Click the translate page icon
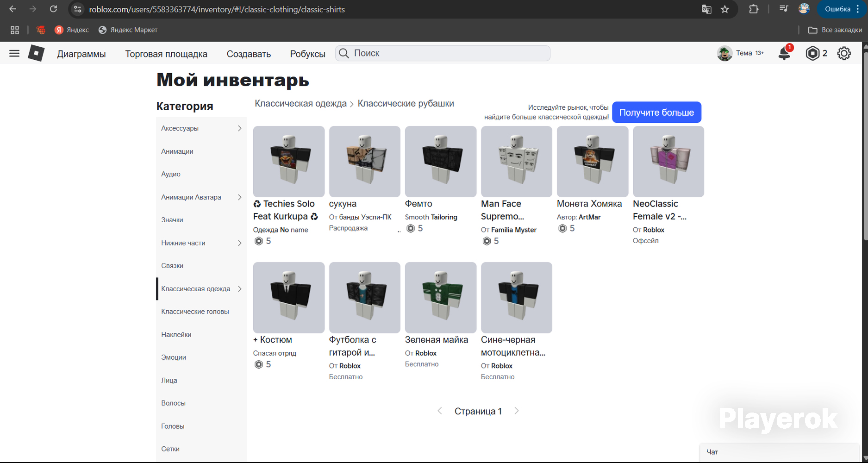 pos(706,9)
